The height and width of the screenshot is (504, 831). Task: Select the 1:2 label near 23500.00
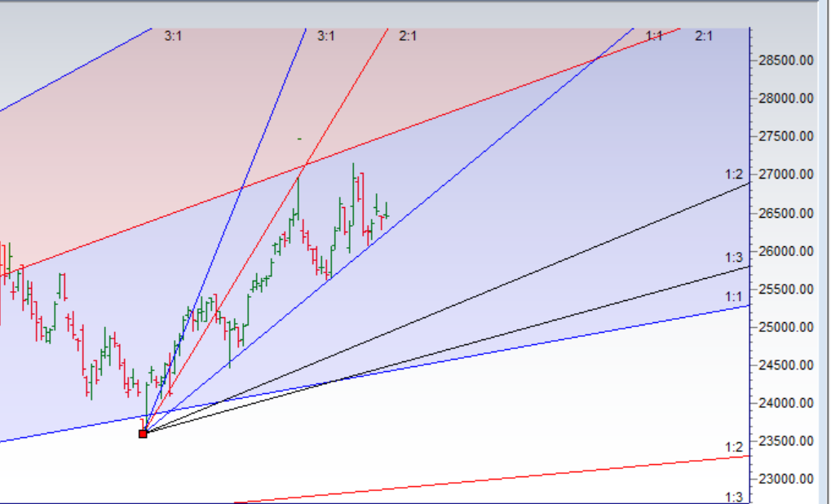pyautogui.click(x=734, y=447)
